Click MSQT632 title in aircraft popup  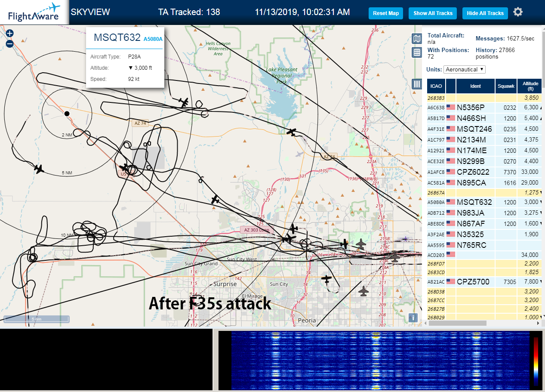pos(117,37)
